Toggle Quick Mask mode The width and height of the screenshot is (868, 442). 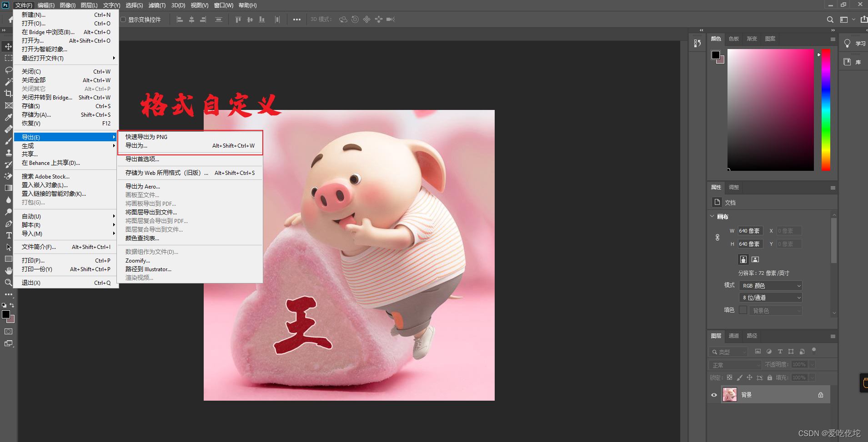pyautogui.click(x=8, y=332)
